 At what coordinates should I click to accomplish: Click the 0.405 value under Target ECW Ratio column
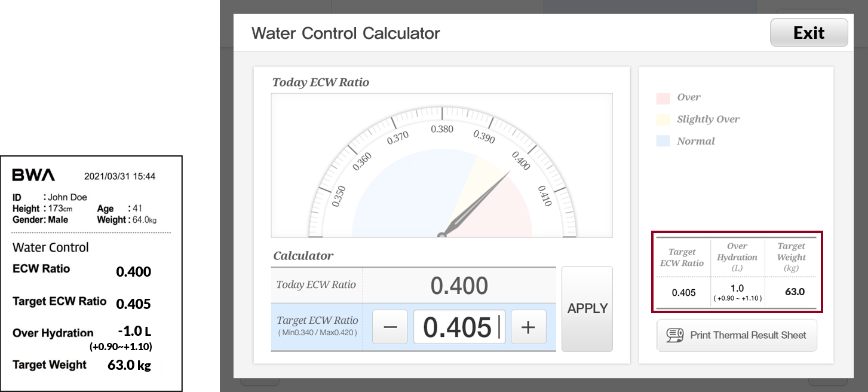pos(683,293)
